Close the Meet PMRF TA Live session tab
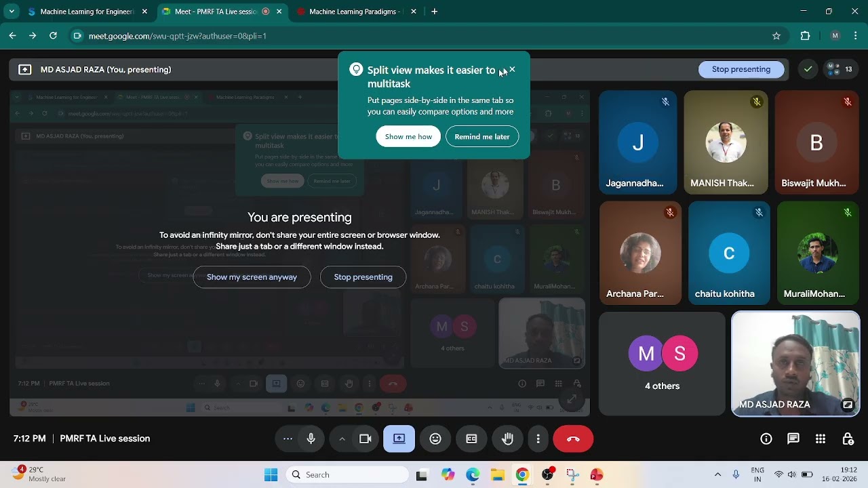Screen dimensions: 868x488 [x=279, y=12]
